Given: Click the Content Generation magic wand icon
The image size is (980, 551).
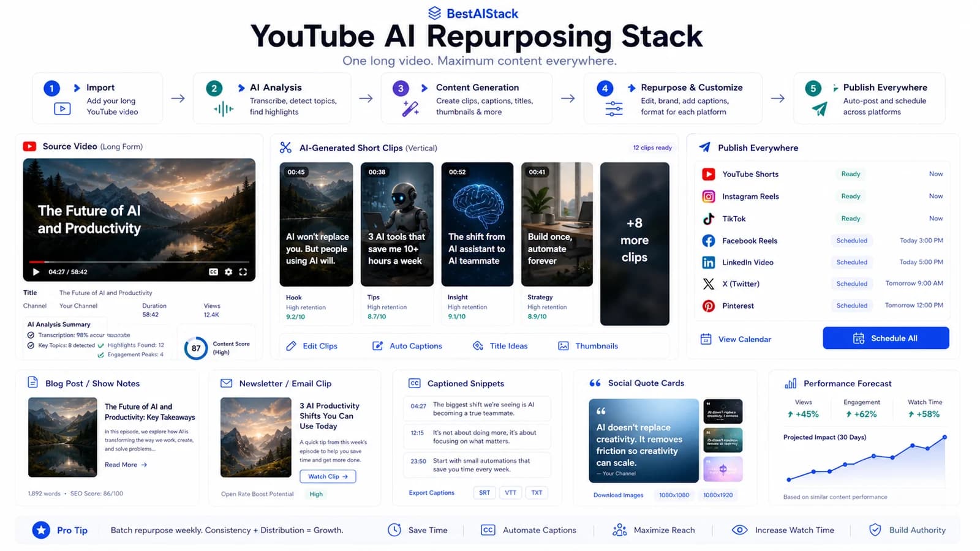Looking at the screenshot, I should tap(410, 109).
